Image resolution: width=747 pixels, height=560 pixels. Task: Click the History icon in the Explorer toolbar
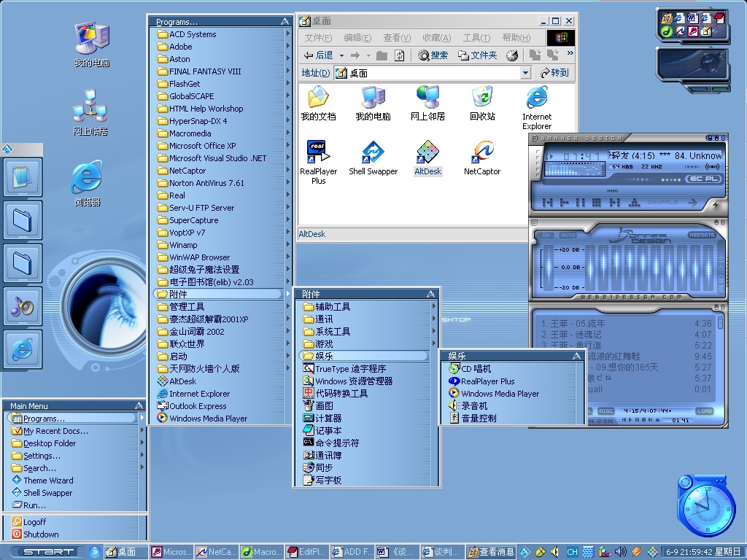(512, 55)
